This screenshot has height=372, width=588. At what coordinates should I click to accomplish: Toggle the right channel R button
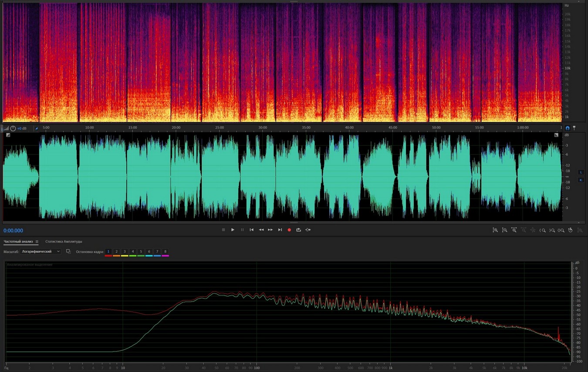click(x=581, y=180)
